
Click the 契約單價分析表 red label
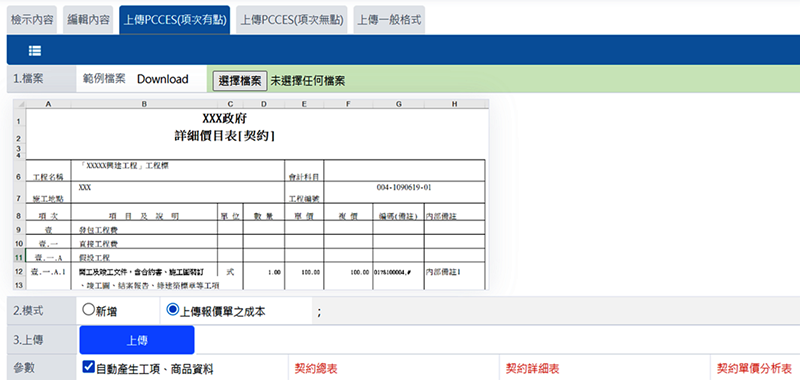click(x=754, y=369)
